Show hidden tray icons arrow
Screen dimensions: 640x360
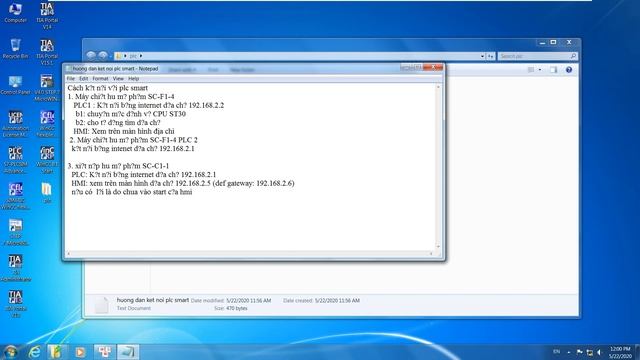pos(569,352)
